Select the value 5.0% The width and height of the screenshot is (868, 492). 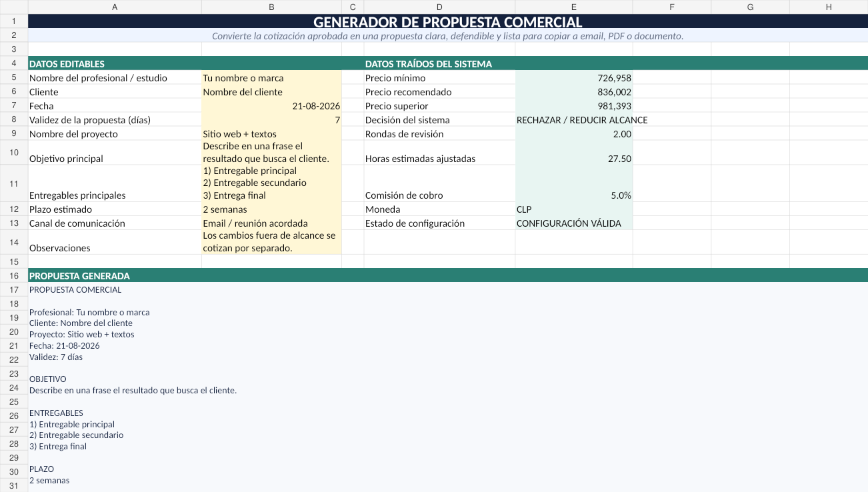pyautogui.click(x=574, y=183)
